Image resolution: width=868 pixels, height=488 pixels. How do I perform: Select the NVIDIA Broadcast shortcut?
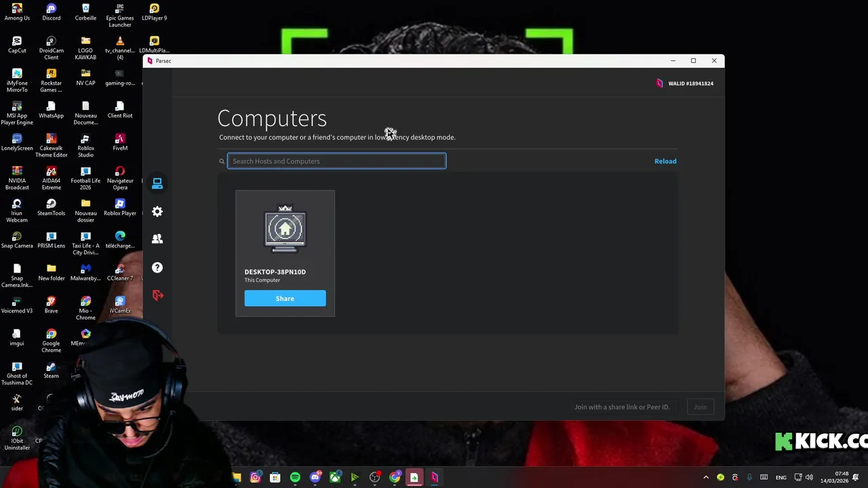tap(17, 178)
